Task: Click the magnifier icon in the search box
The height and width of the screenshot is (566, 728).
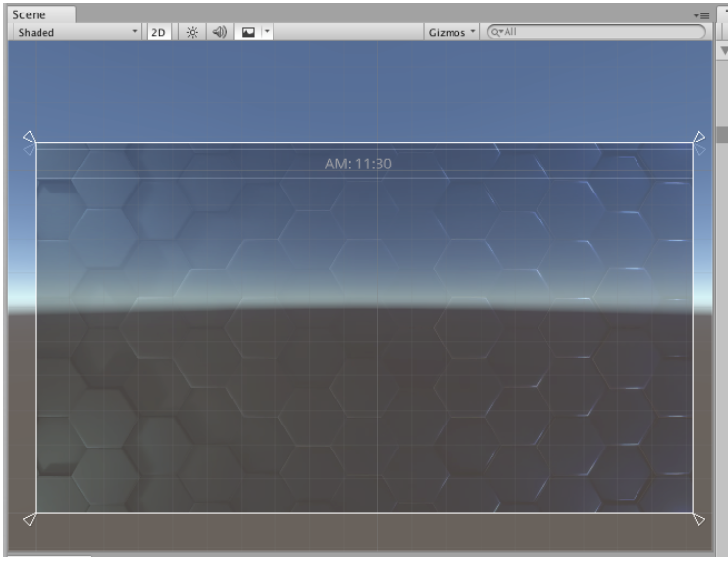Action: click(x=497, y=32)
